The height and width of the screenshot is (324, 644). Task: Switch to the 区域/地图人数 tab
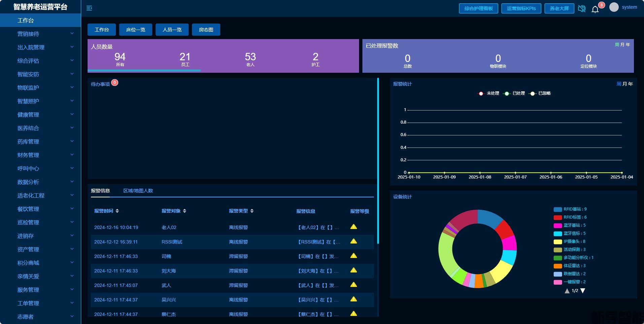click(138, 191)
